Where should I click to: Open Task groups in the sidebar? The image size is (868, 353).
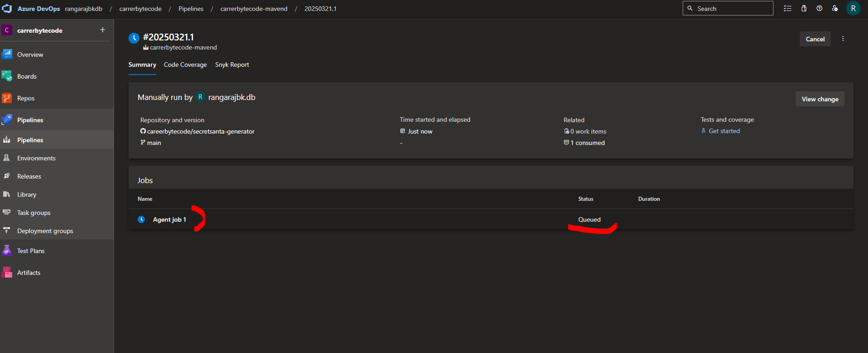click(x=57, y=213)
